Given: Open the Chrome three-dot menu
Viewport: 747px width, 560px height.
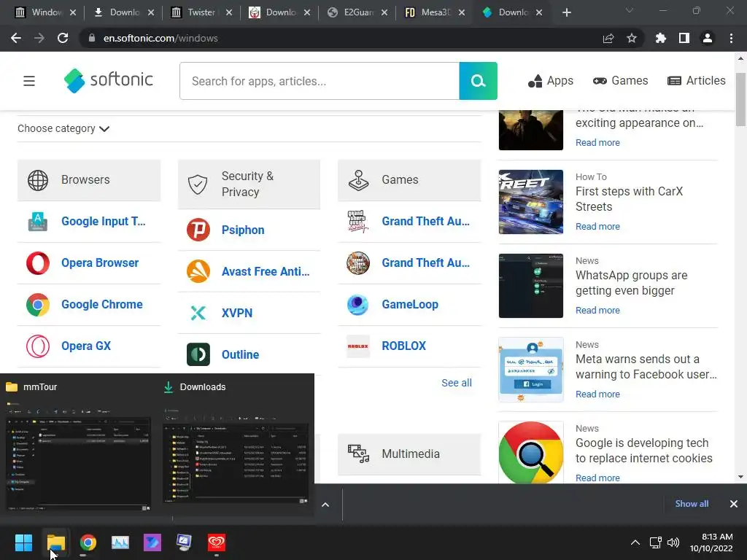Looking at the screenshot, I should click(x=731, y=38).
